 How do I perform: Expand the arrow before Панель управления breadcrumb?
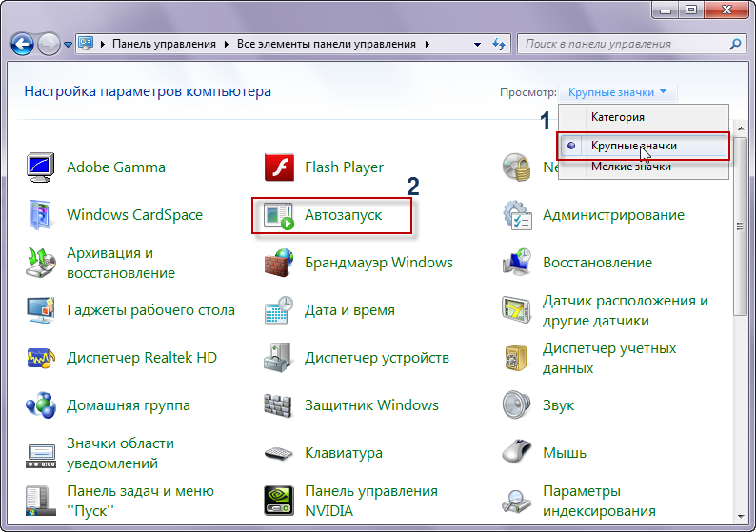click(102, 45)
